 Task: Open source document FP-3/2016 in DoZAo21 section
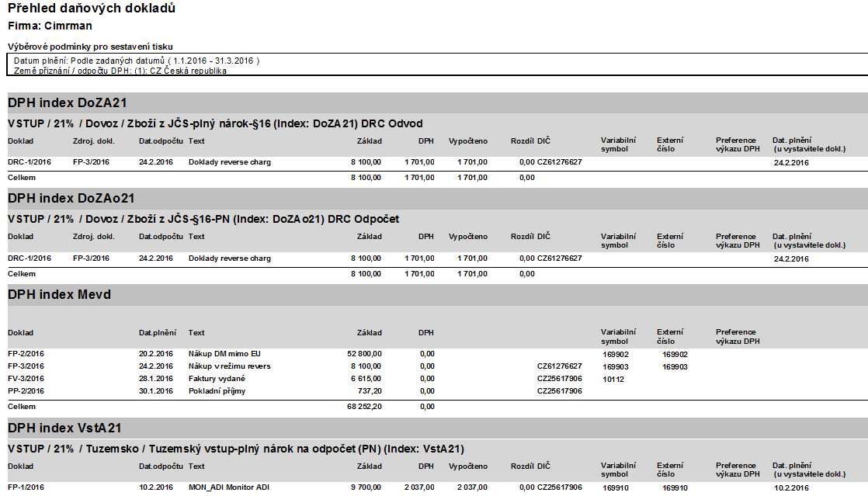tap(91, 258)
